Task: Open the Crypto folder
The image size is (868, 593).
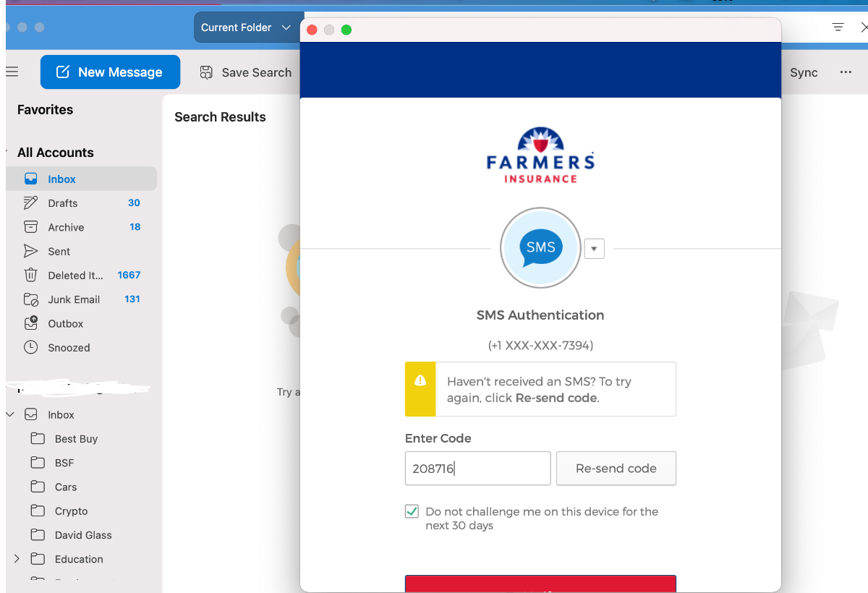Action: click(81, 511)
